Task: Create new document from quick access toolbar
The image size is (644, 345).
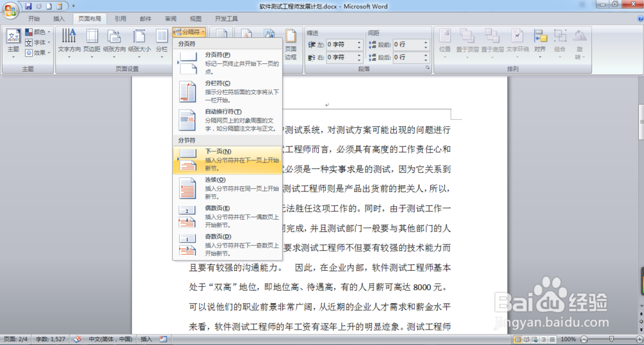Action: click(x=49, y=6)
